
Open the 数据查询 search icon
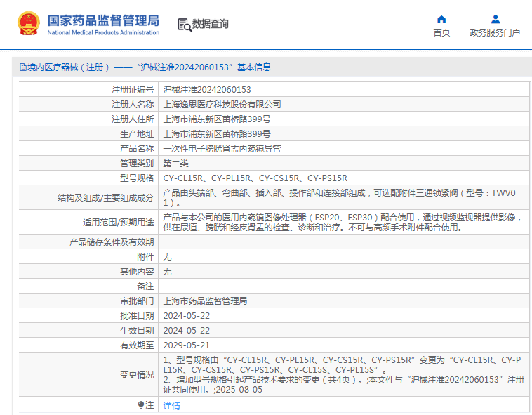point(185,25)
